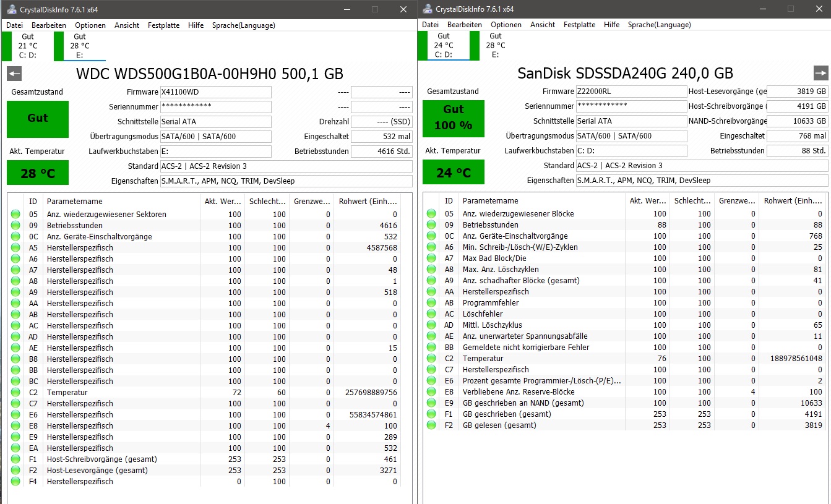Click Parametername column header in left window
831x504 pixels.
point(121,202)
